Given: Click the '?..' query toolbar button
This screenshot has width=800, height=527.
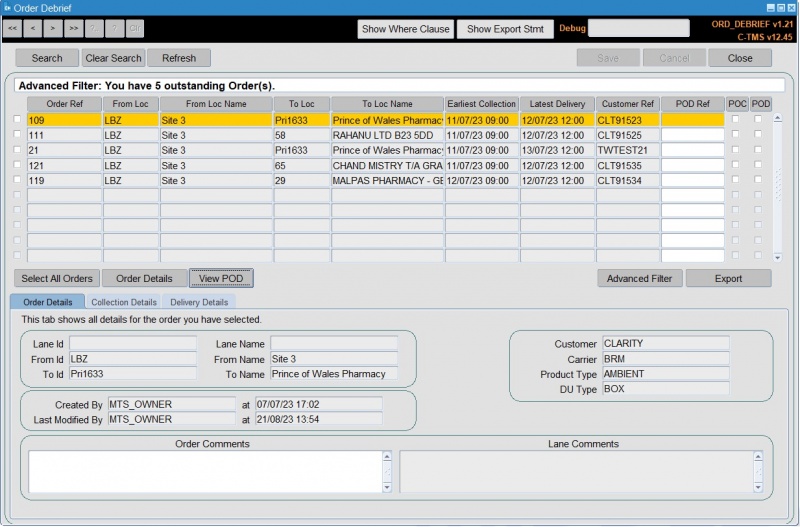Looking at the screenshot, I should pyautogui.click(x=94, y=29).
